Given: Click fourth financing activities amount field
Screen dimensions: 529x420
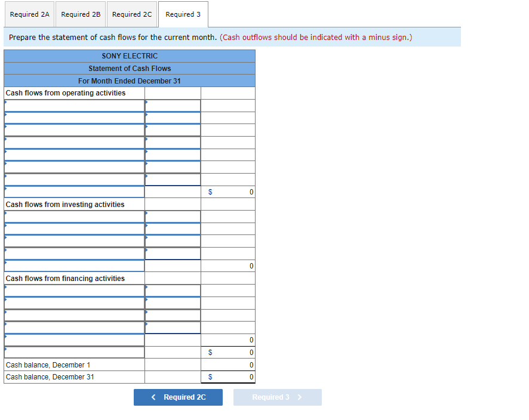Looking at the screenshot, I should click(173, 328).
